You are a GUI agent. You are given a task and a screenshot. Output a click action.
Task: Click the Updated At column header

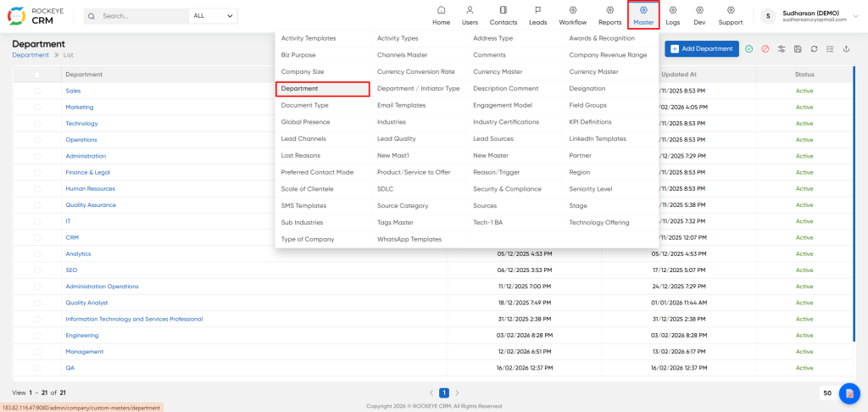coord(678,75)
